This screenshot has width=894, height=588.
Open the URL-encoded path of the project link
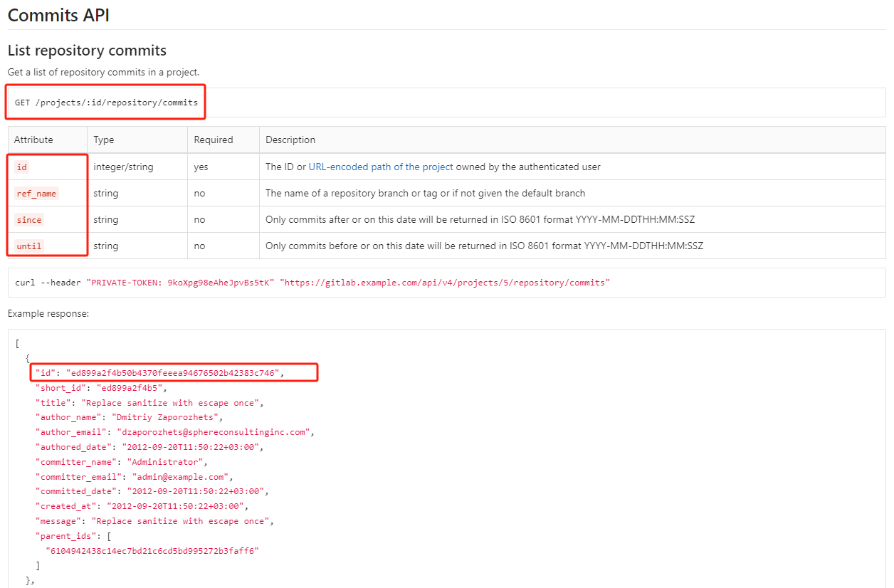coord(381,167)
